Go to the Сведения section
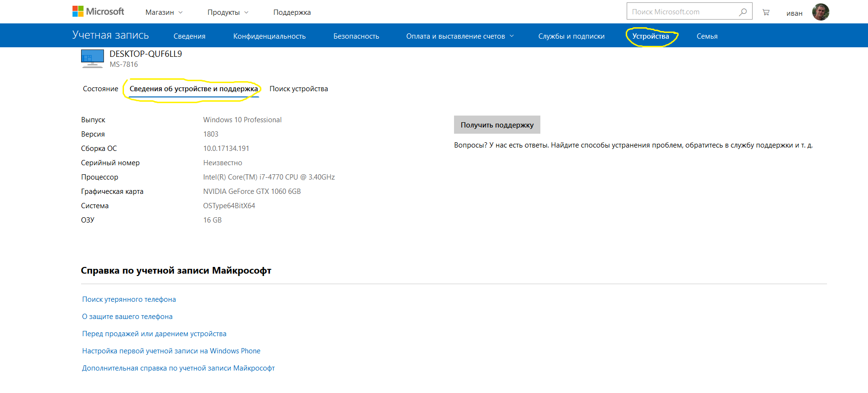Image resolution: width=868 pixels, height=393 pixels. pyautogui.click(x=189, y=36)
